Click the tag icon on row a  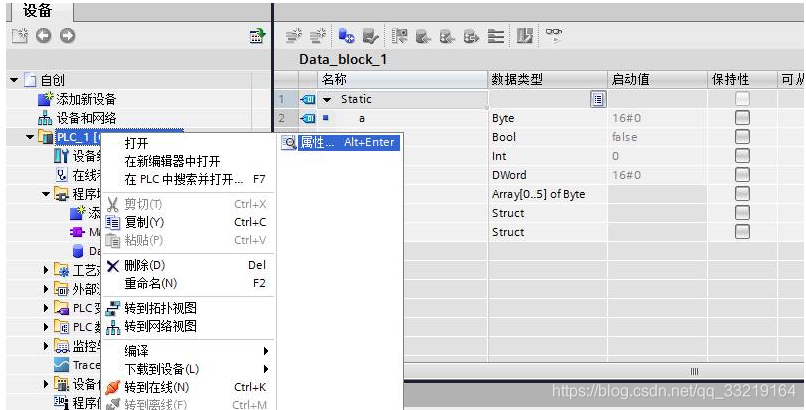[x=308, y=118]
